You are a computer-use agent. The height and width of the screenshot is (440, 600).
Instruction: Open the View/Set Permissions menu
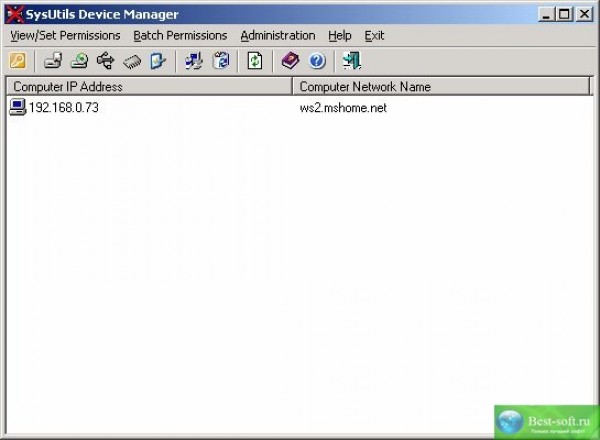point(65,36)
